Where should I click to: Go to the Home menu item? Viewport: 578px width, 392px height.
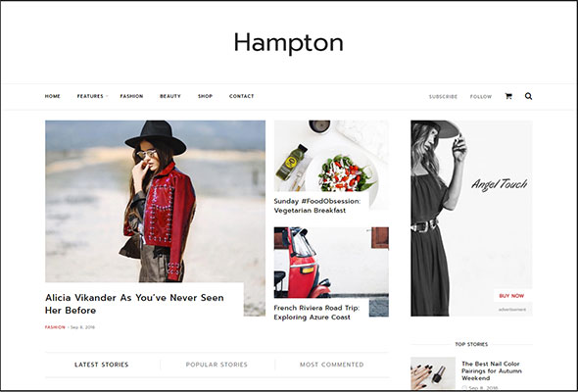pyautogui.click(x=52, y=96)
